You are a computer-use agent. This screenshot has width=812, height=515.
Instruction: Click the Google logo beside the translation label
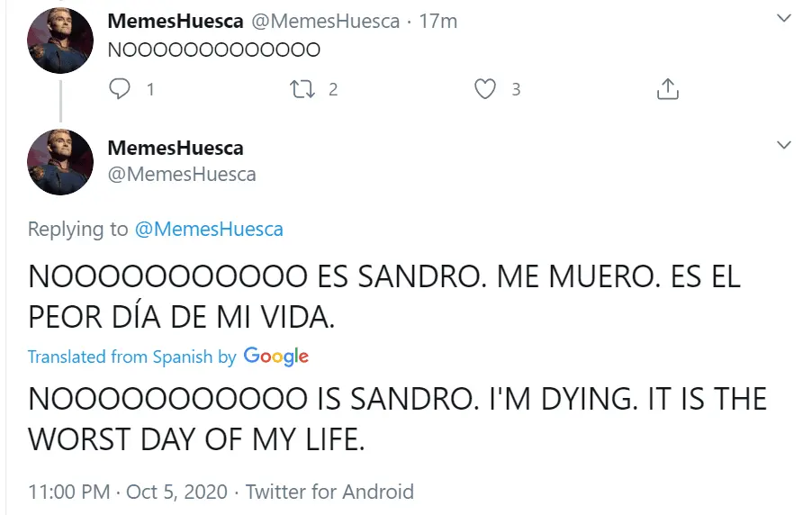tap(275, 357)
